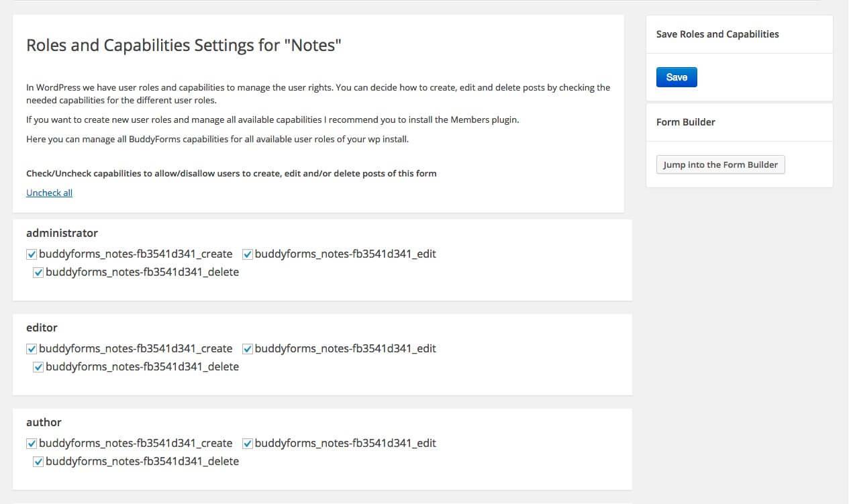Click the editor delete capability label text
The width and height of the screenshot is (849, 504).
pyautogui.click(x=142, y=367)
